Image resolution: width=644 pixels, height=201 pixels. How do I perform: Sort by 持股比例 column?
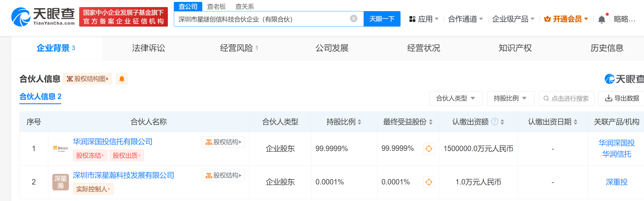[359, 122]
